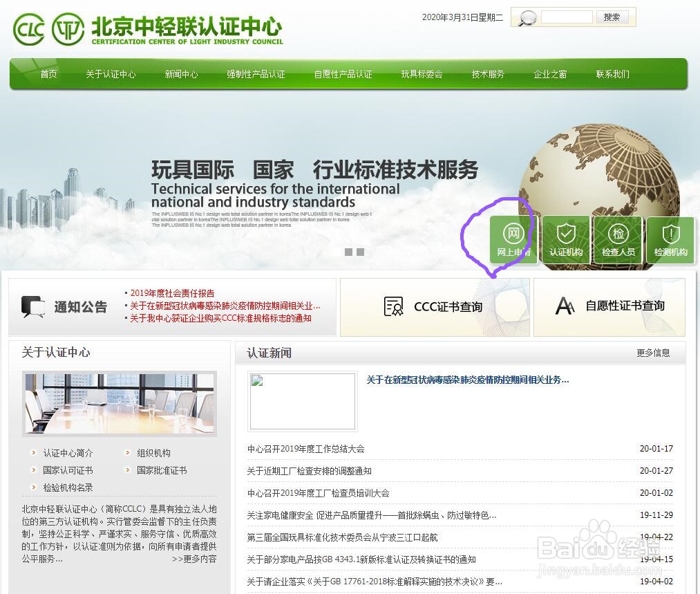Click arrow bullet beside 国家批准证书

point(128,470)
